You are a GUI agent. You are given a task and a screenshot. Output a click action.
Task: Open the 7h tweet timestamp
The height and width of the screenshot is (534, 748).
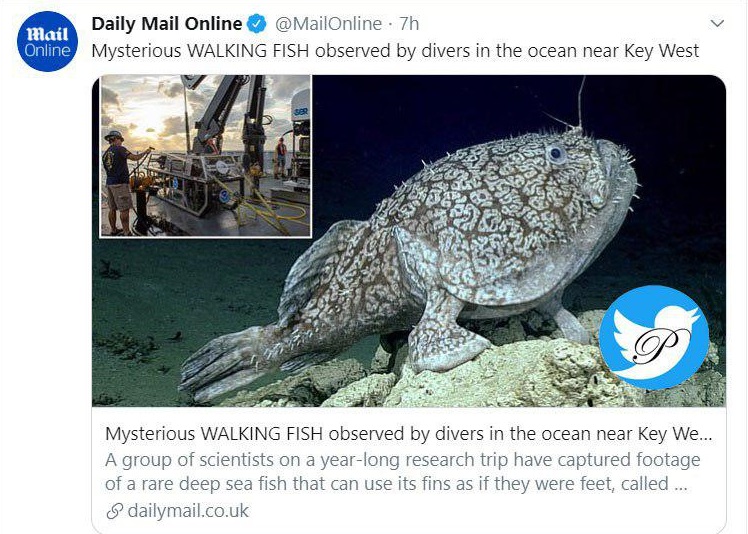click(x=409, y=24)
